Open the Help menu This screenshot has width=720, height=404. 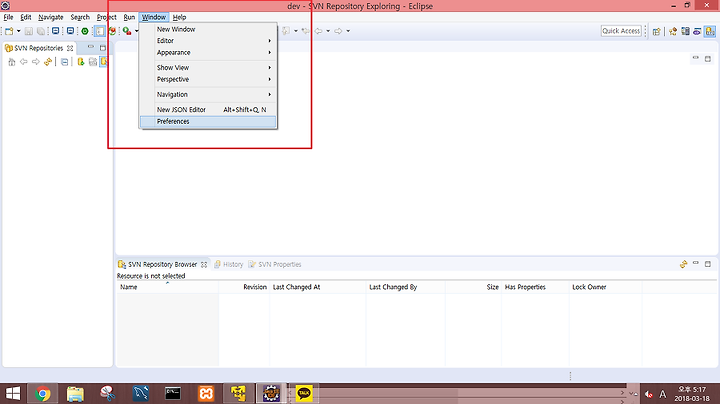point(179,17)
